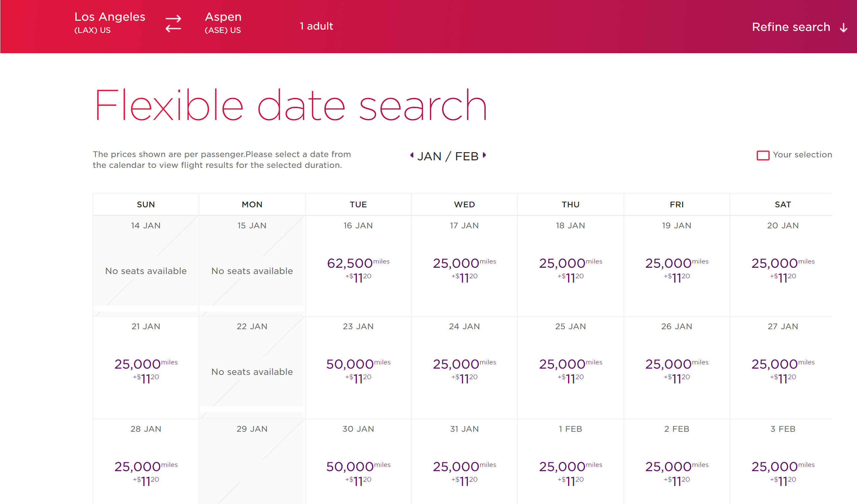Click the previous month arrow before JAN
This screenshot has height=504, width=857.
click(x=412, y=155)
